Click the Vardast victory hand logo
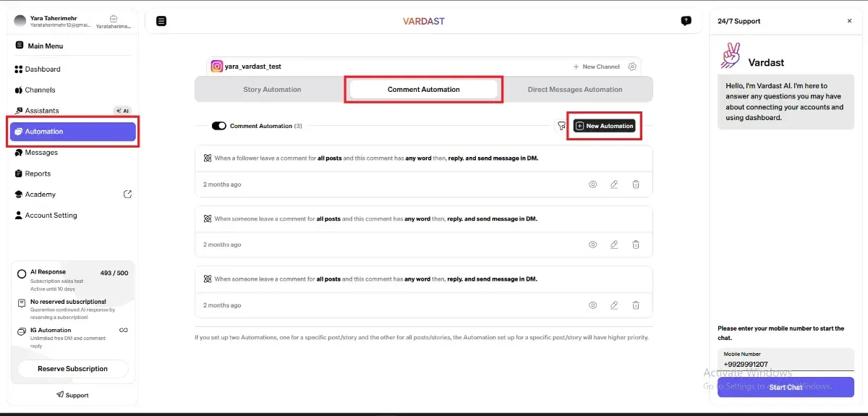Screen dimensions: 868x416 pos(731,56)
